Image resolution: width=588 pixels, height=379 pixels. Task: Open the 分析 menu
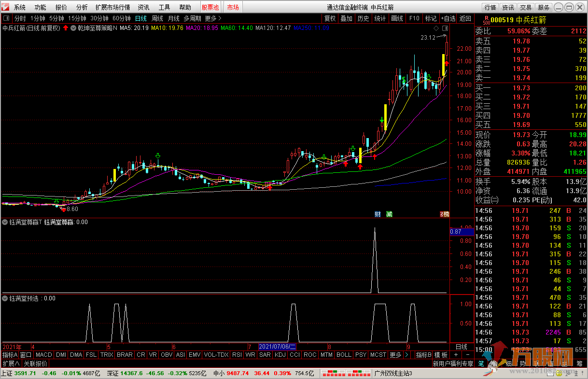point(82,7)
